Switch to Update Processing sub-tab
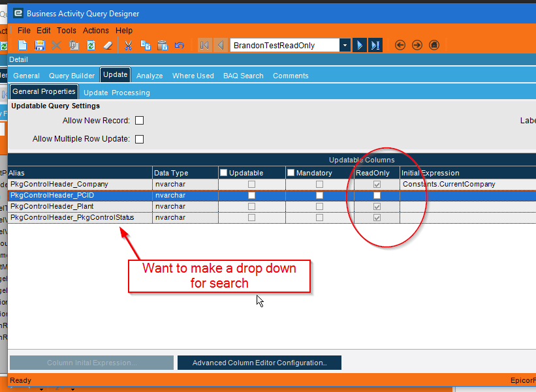The image size is (536, 392). coord(117,93)
